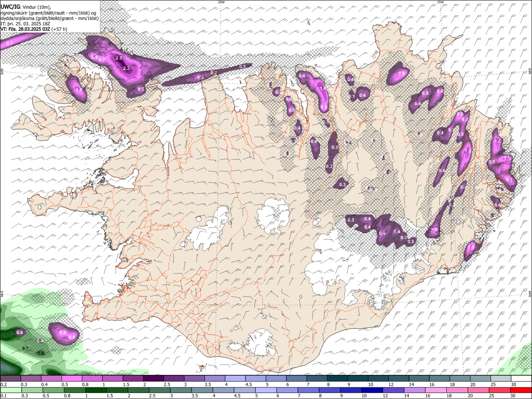Click the '1.2' snowfall value in the east
The height and width of the screenshot is (399, 532).
tap(468, 151)
